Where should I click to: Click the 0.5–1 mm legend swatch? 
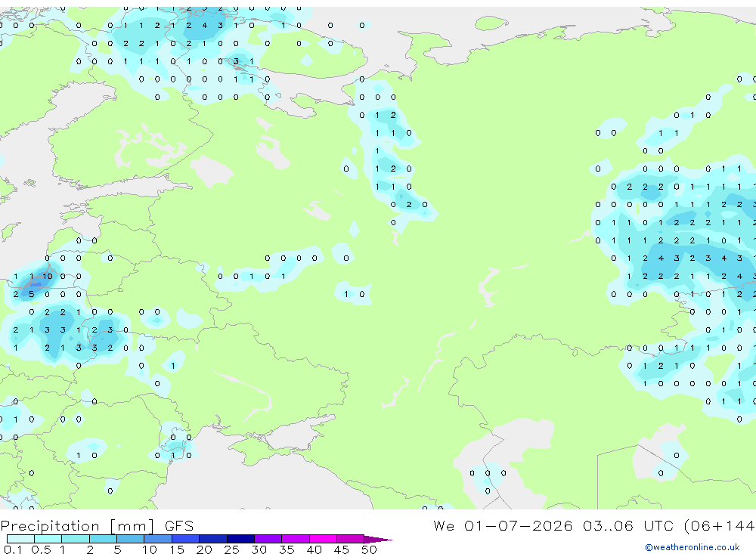click(x=48, y=539)
